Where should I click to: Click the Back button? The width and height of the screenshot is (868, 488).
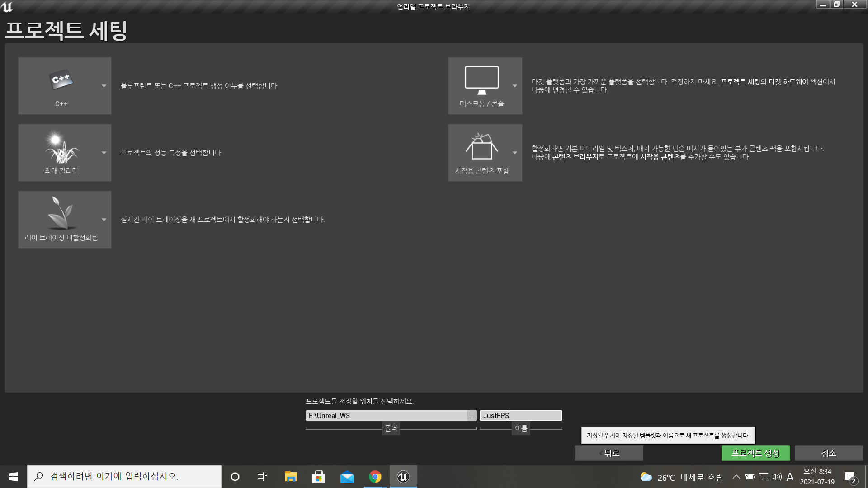[x=609, y=453]
